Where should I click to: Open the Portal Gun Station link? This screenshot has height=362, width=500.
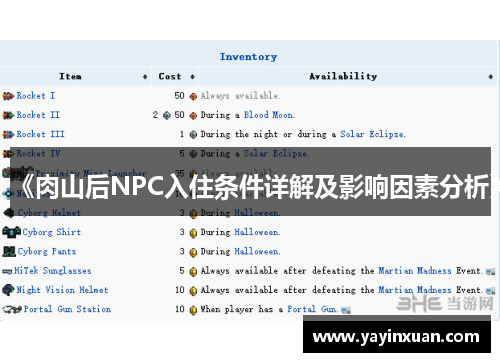[x=67, y=309]
